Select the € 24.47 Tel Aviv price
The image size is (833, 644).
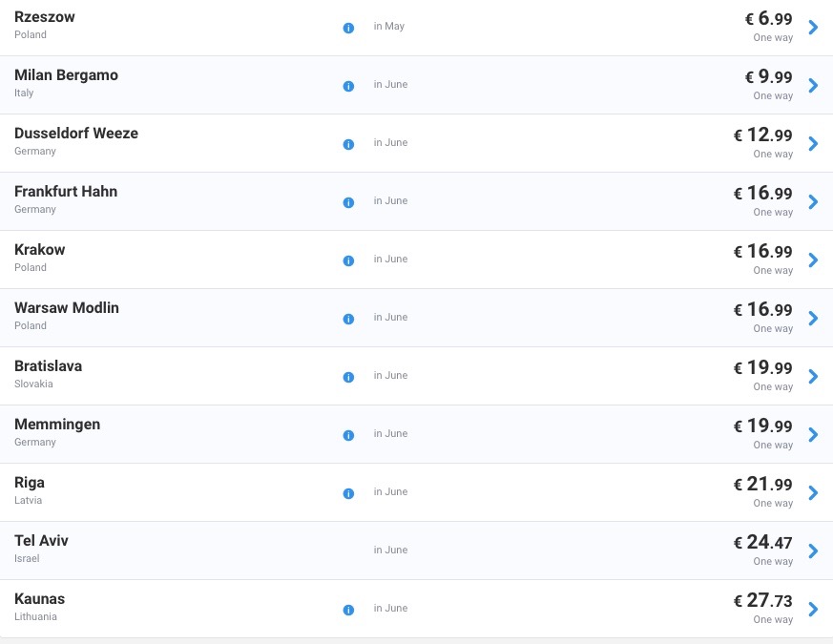[x=763, y=542]
